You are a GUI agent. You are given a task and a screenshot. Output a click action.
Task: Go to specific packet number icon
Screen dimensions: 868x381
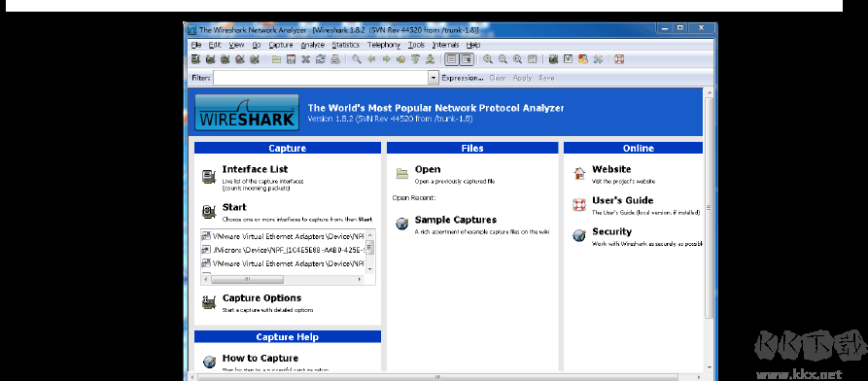[x=400, y=59]
